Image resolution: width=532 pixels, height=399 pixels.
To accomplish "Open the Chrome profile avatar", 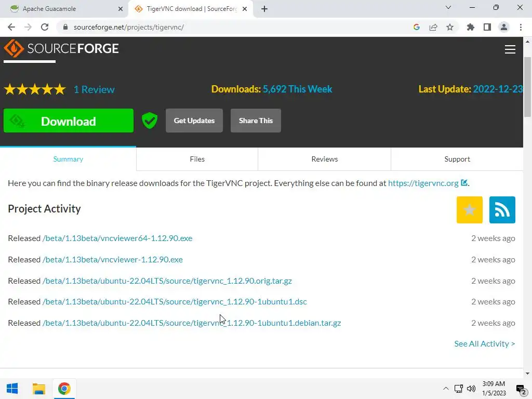I will [504, 27].
